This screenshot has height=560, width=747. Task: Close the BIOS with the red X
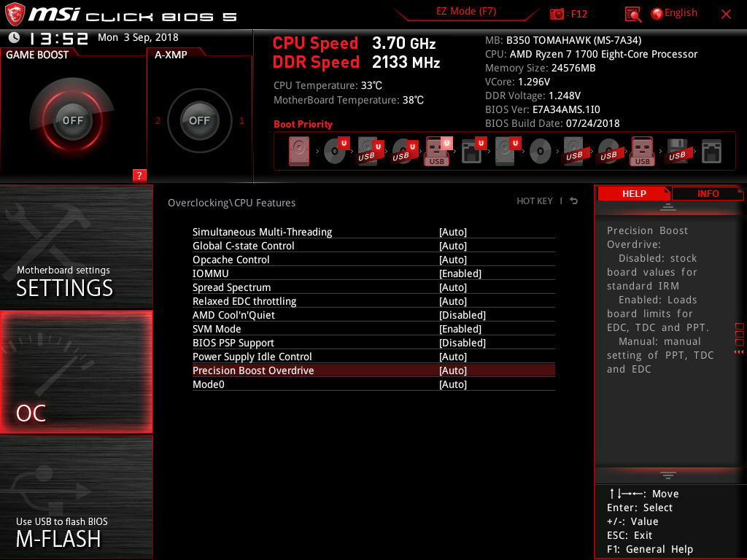[x=726, y=15]
